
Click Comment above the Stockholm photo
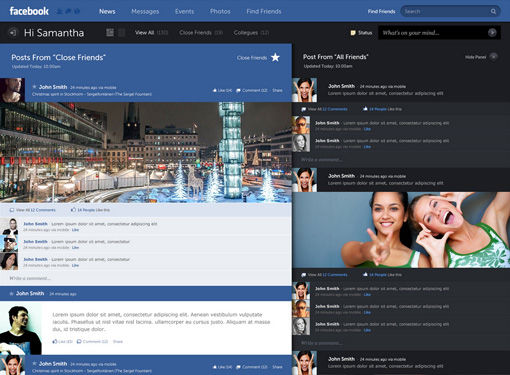pos(252,90)
